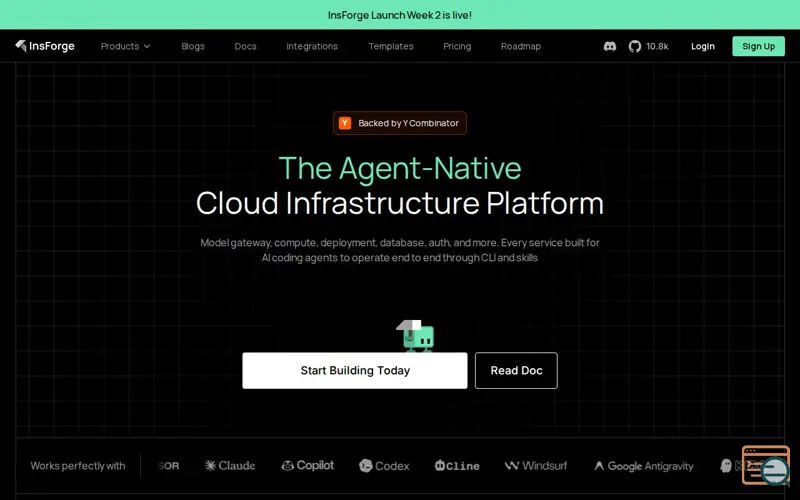Open the Blogs nav item

[193, 46]
